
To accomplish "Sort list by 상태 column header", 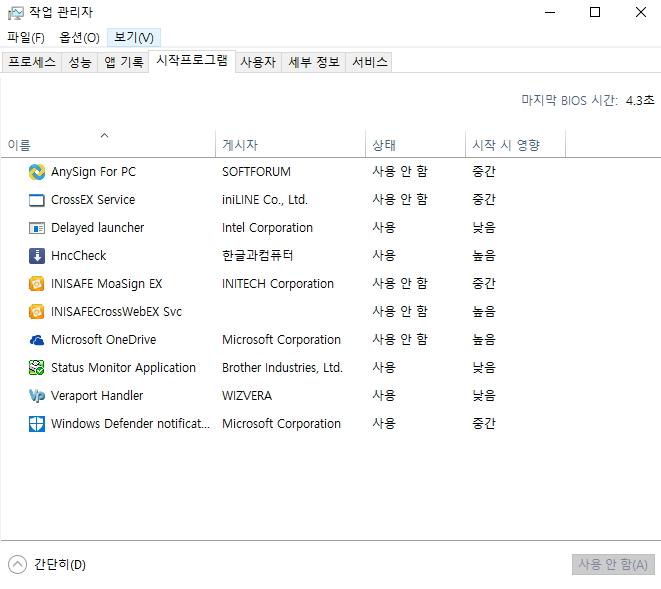I will [384, 145].
